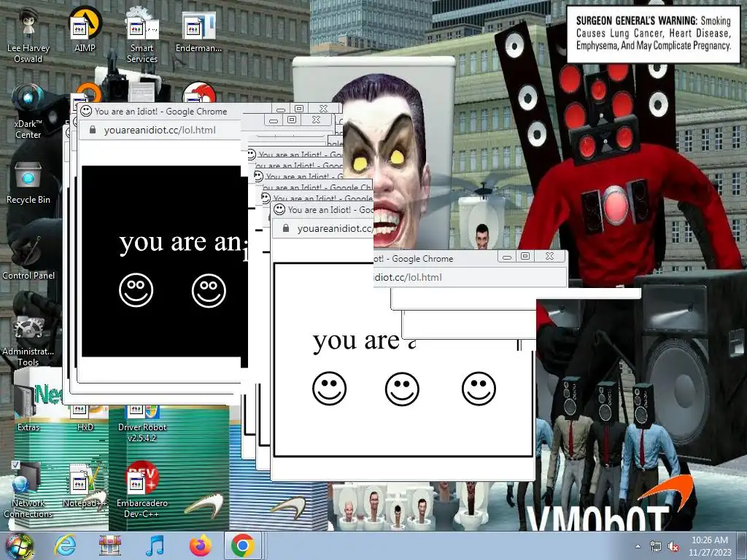747x560 pixels.
Task: Close the rightmost Google Chrome popup window
Action: point(549,256)
